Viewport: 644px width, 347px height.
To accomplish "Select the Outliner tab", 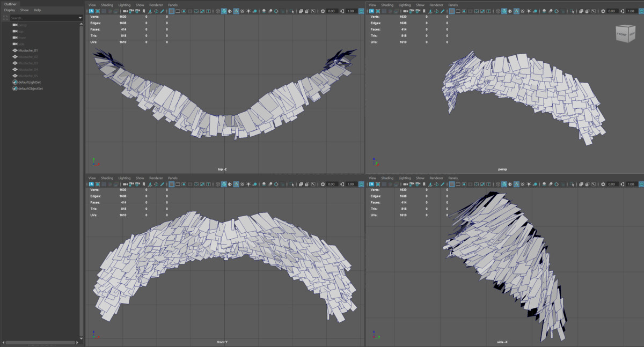I will 10,4.
